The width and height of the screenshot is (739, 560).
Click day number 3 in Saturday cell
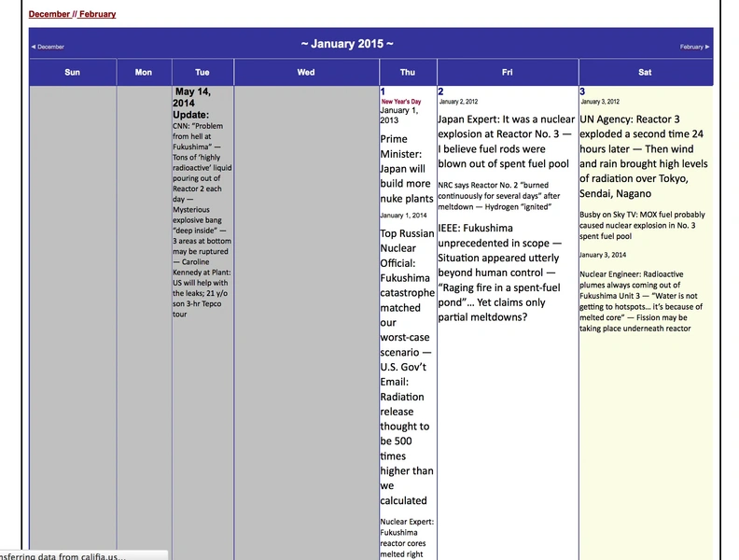click(582, 91)
